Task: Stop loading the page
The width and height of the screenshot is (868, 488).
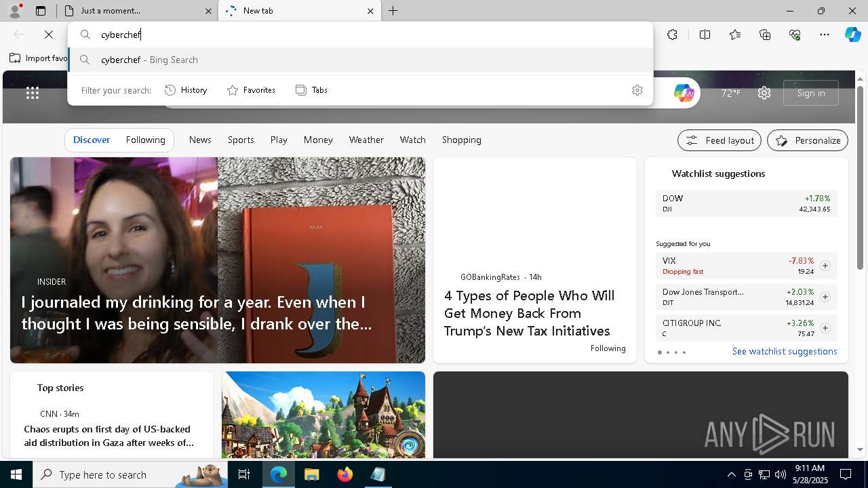Action: tap(49, 35)
